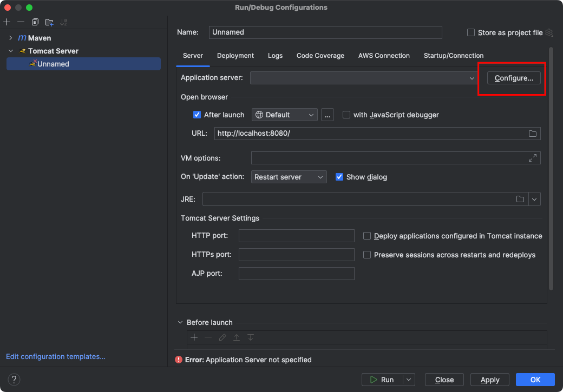This screenshot has width=563, height=392.
Task: Open the Application server dropdown
Action: (364, 78)
